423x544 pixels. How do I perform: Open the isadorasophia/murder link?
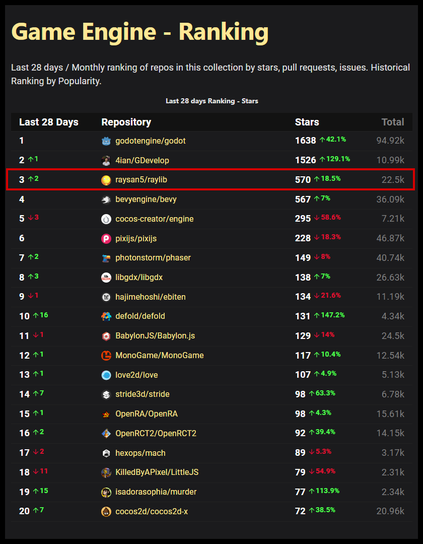point(156,492)
